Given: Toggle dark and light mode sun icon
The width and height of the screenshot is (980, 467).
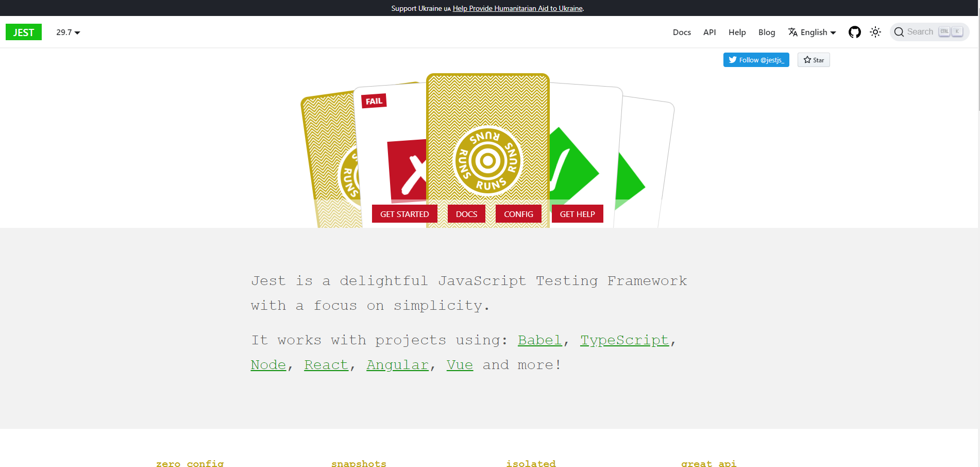Looking at the screenshot, I should (875, 32).
